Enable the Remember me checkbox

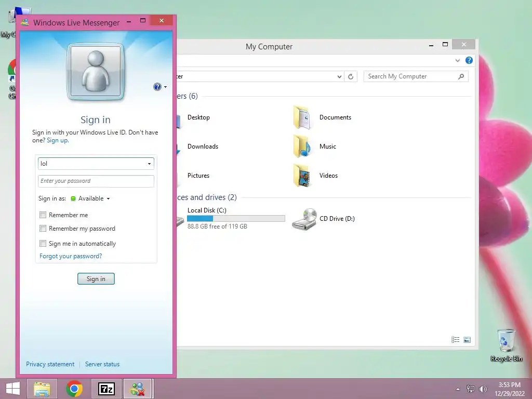point(43,215)
